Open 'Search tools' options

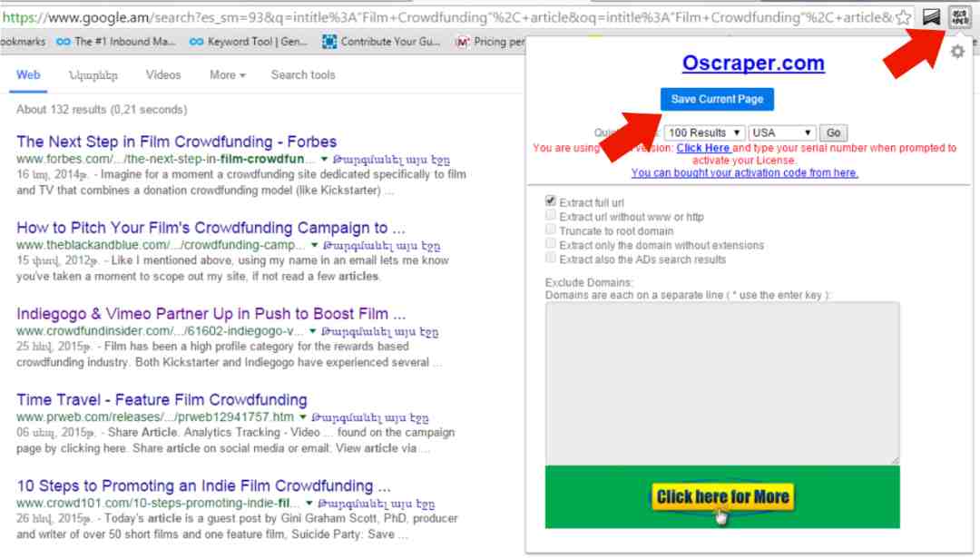click(x=303, y=75)
